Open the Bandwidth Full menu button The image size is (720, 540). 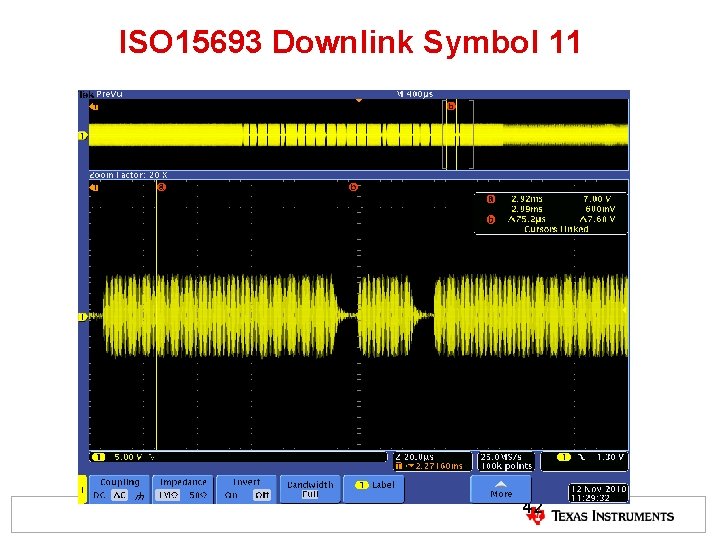(x=310, y=489)
